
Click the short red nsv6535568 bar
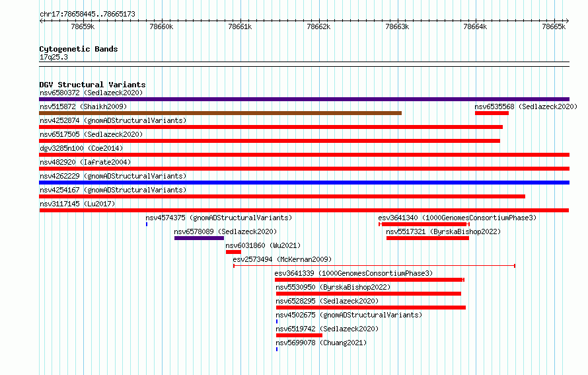coord(492,113)
